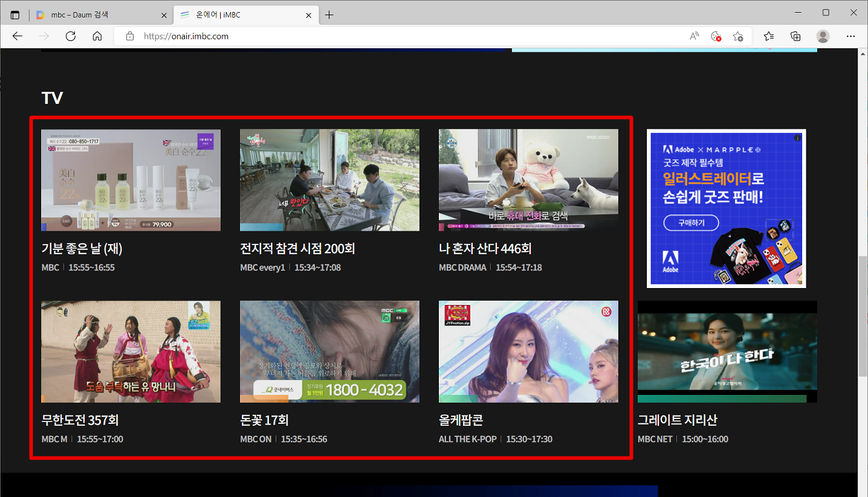Open 그레이트 지리산 thumbnail

coord(727,351)
